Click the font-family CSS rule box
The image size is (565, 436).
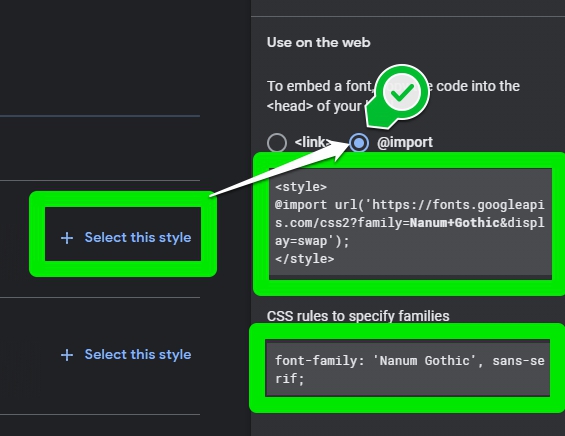pyautogui.click(x=408, y=368)
